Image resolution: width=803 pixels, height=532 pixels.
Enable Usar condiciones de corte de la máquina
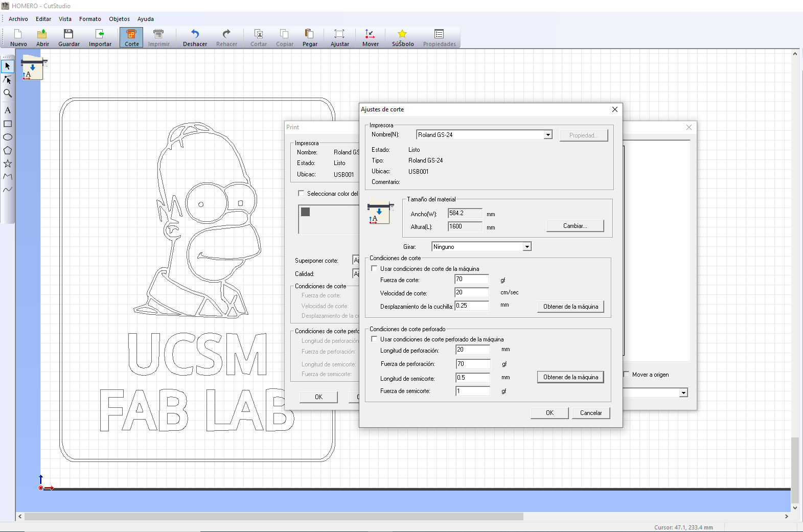click(374, 268)
